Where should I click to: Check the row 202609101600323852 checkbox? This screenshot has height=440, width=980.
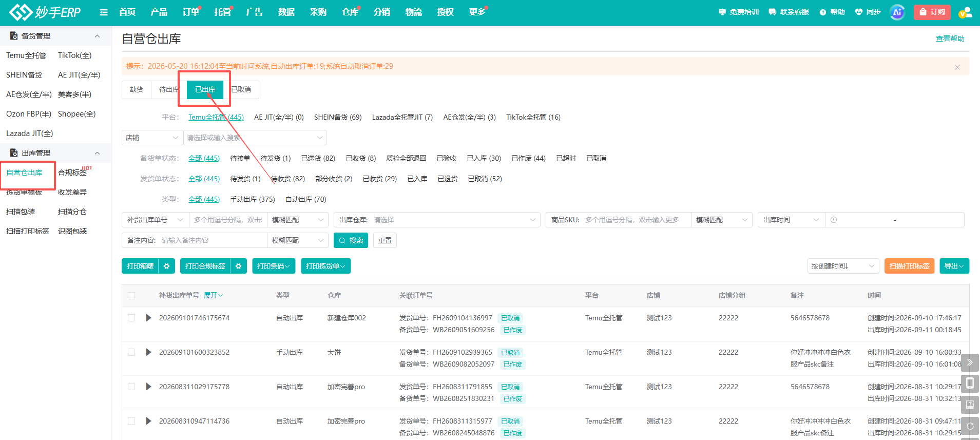pos(131,352)
